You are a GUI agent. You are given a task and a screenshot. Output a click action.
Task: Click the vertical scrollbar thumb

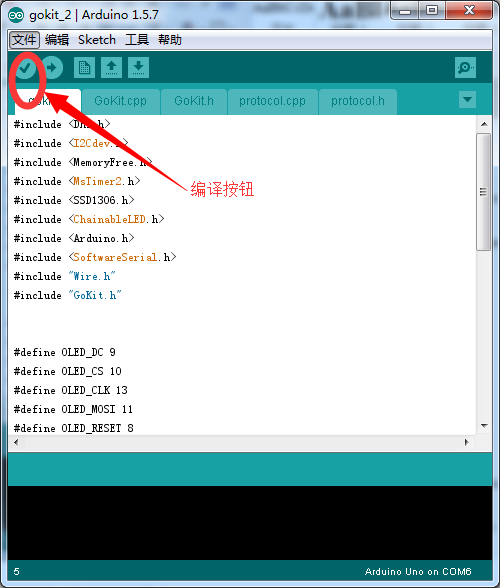coord(484,192)
